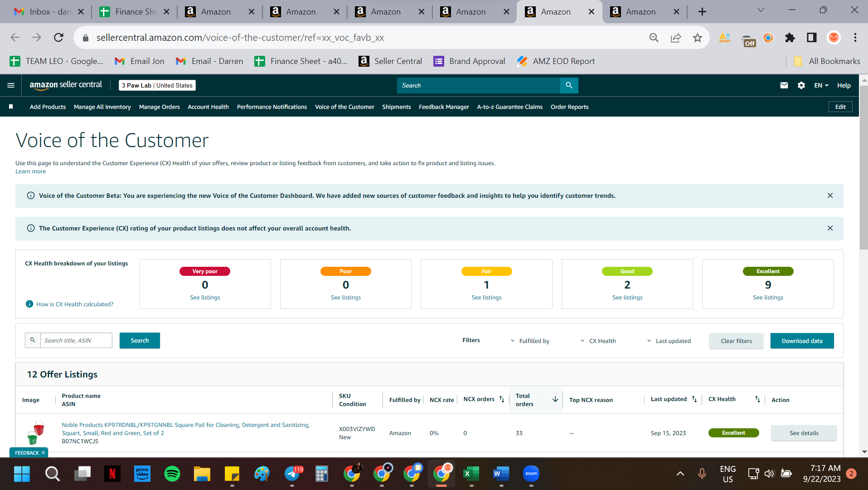Click the Windows Start button

tap(22, 474)
